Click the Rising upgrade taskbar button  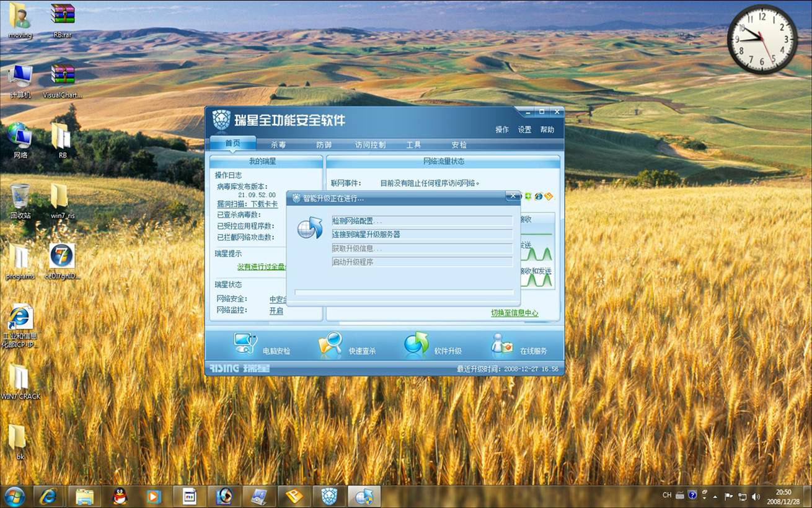click(364, 496)
